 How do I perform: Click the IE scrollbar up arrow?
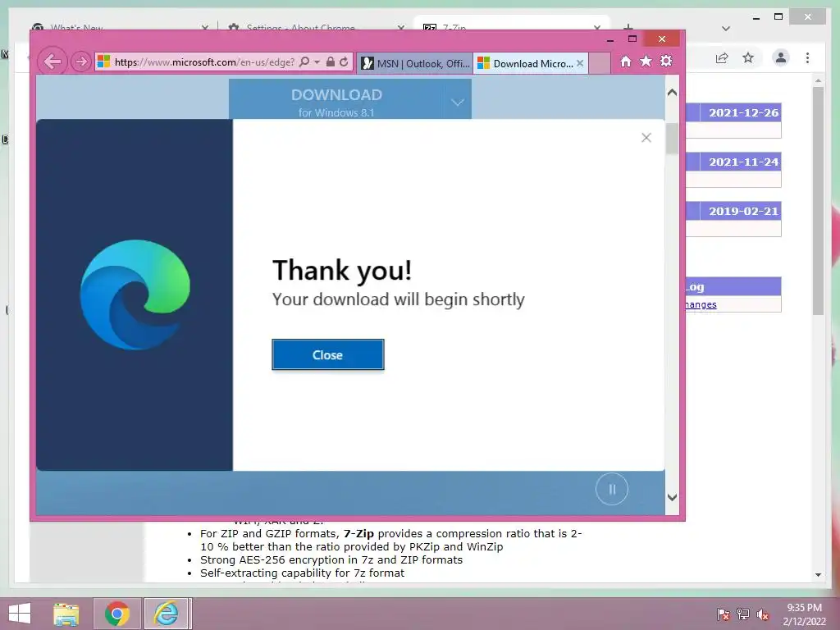[x=673, y=93]
